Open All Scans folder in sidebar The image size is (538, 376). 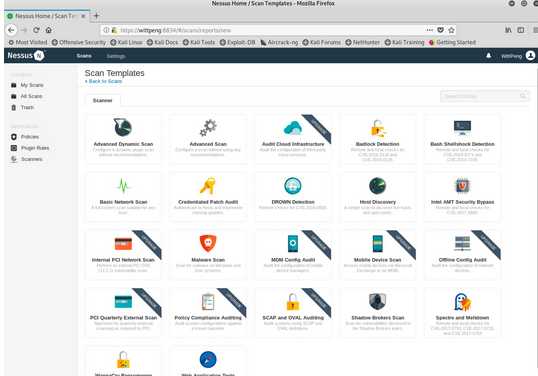pos(27,96)
